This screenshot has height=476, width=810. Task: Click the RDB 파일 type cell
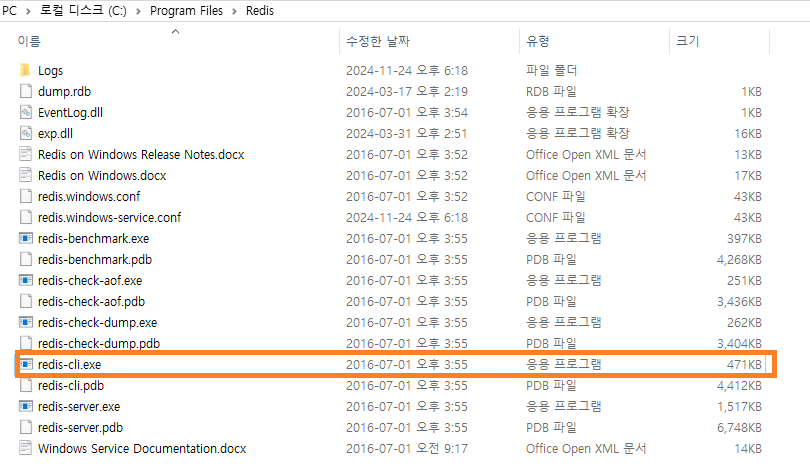point(551,91)
